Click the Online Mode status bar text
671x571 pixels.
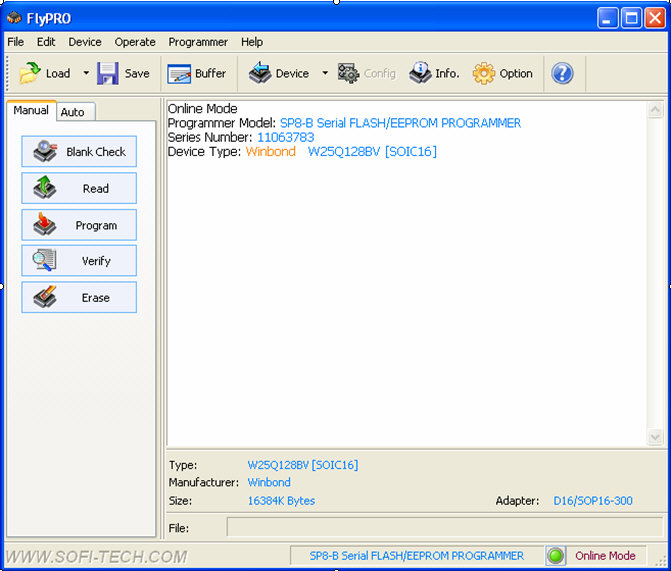point(605,556)
